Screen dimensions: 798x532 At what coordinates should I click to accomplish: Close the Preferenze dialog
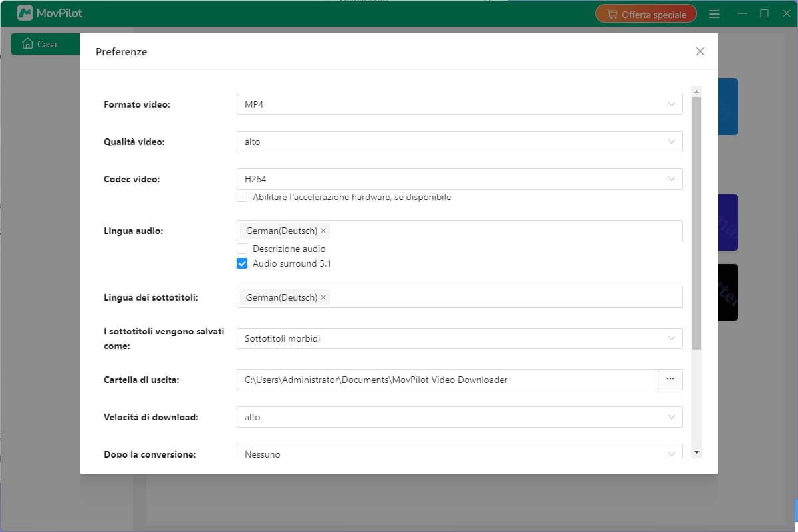700,51
